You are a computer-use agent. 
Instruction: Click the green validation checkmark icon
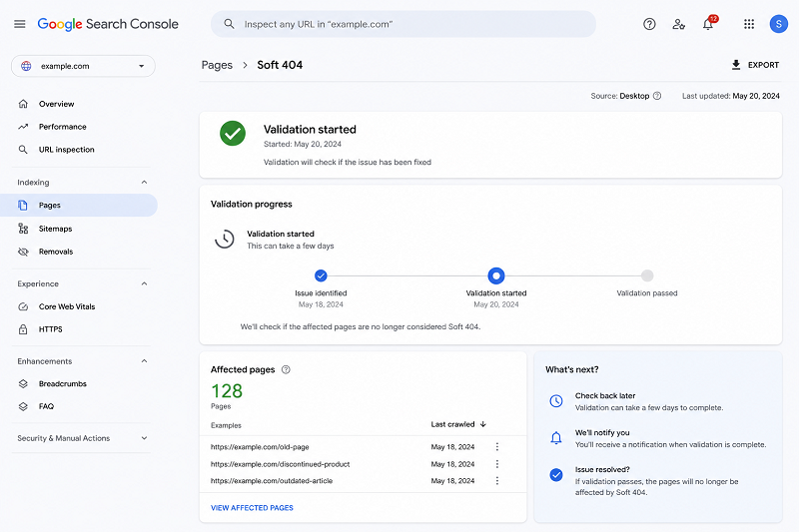tap(233, 134)
